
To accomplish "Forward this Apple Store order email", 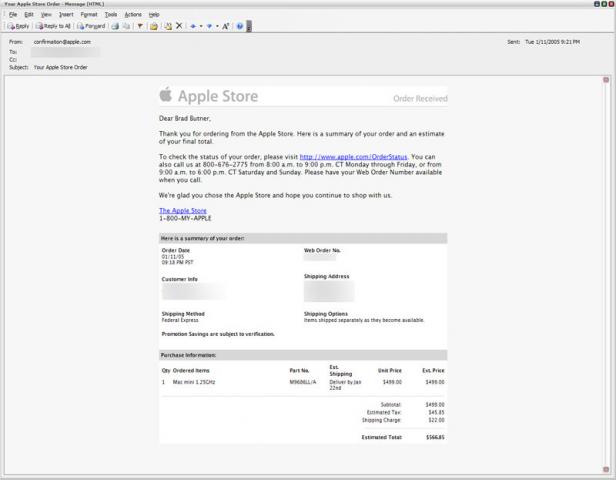I will [91, 26].
